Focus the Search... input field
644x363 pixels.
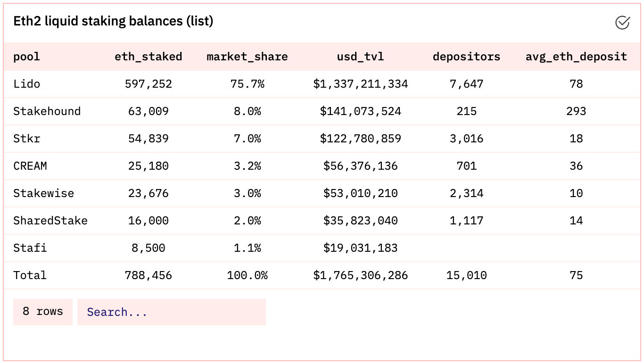(x=172, y=312)
